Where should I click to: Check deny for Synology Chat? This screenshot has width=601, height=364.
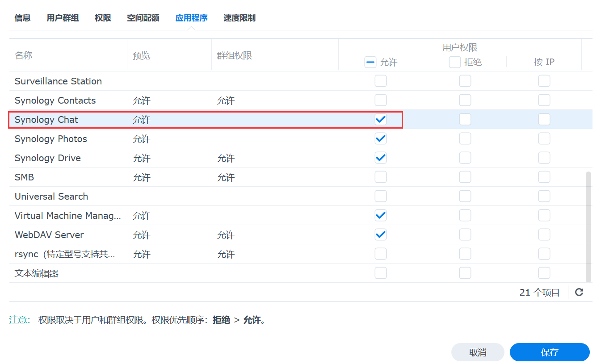(465, 119)
